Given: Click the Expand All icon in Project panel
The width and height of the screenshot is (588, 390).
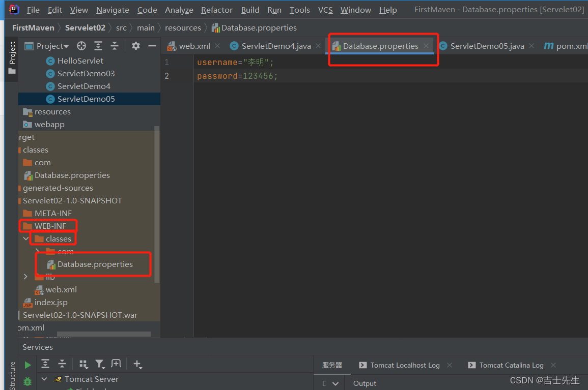Looking at the screenshot, I should (x=98, y=46).
